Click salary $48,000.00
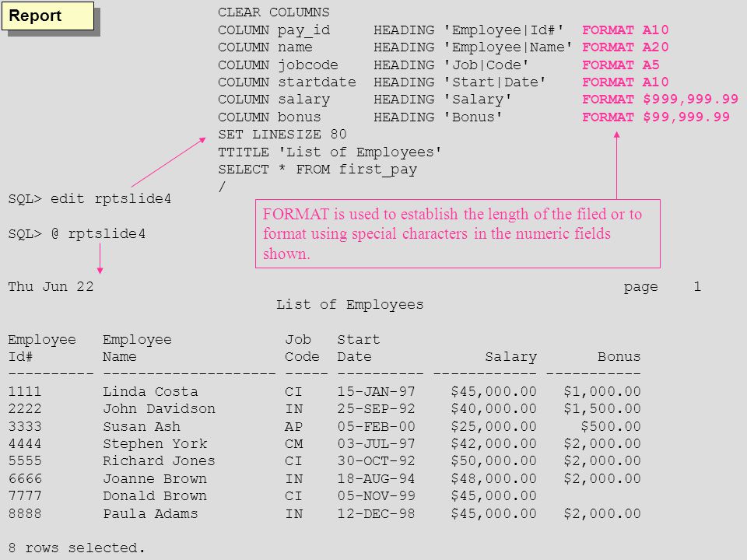The image size is (747, 560). coord(493,478)
